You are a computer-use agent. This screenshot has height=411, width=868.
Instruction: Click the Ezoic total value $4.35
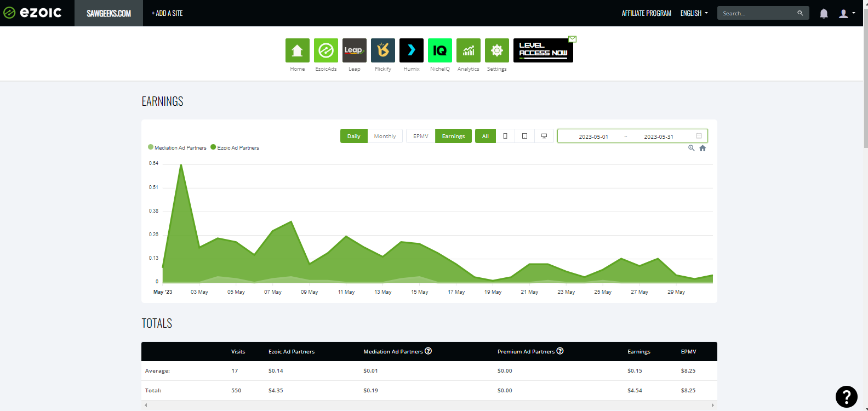276,391
